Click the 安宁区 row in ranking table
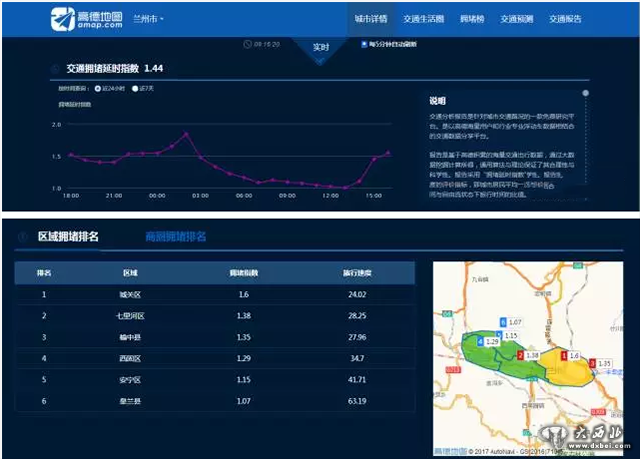Screen dimensions: 640x459 click(214, 381)
